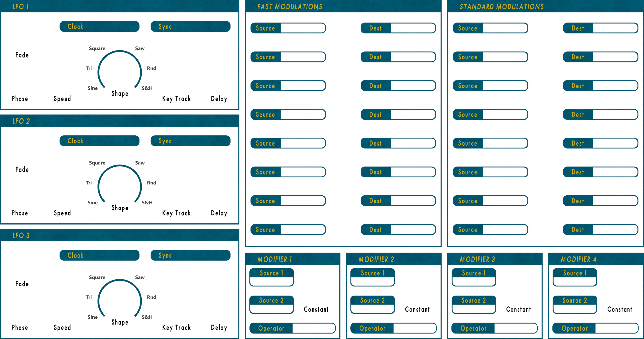Select Sine shape label in LFO 3
Viewport: 644px width, 339px height.
pos(93,317)
